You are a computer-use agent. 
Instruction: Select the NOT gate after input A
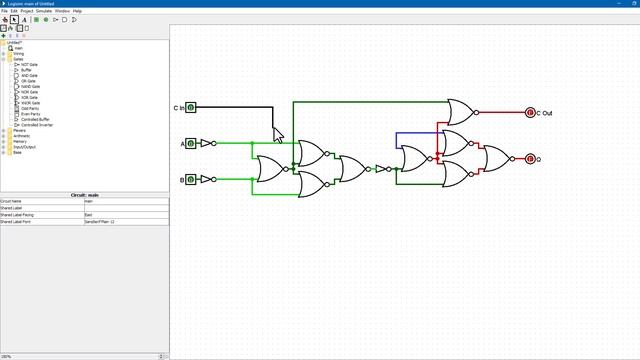click(x=208, y=143)
